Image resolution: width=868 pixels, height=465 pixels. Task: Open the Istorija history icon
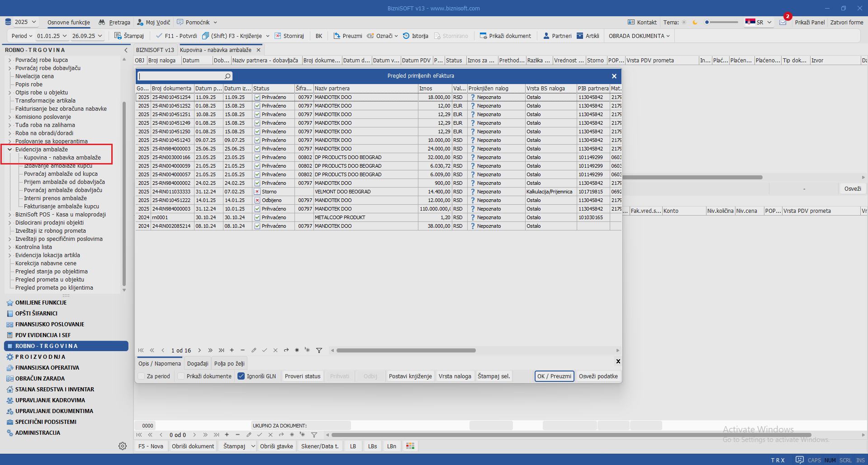406,36
